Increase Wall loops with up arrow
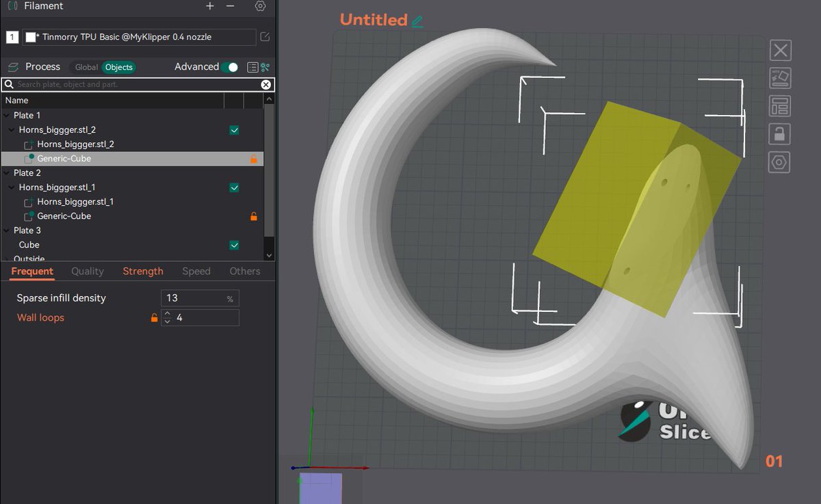 coord(167,314)
